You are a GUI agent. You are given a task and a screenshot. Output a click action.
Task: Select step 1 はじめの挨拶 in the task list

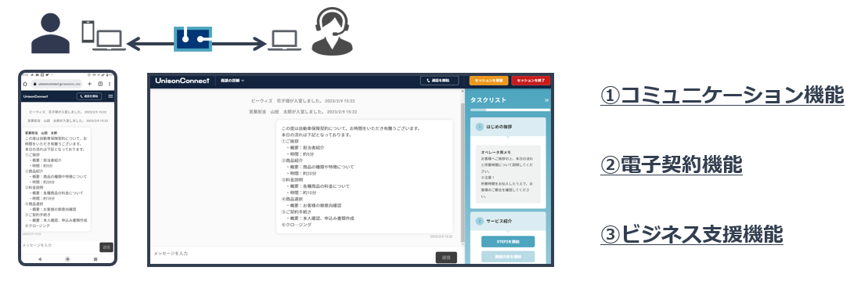[x=508, y=127]
